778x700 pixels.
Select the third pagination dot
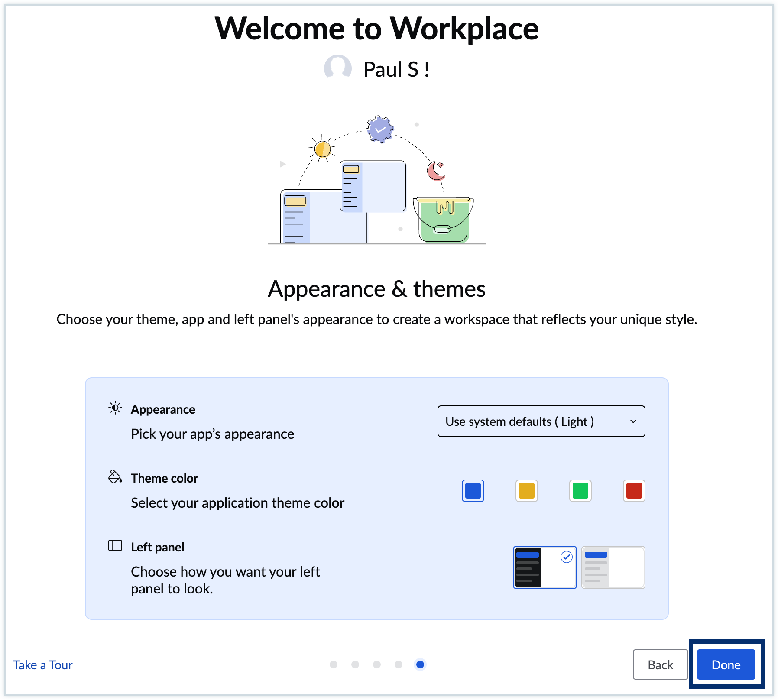pos(377,664)
